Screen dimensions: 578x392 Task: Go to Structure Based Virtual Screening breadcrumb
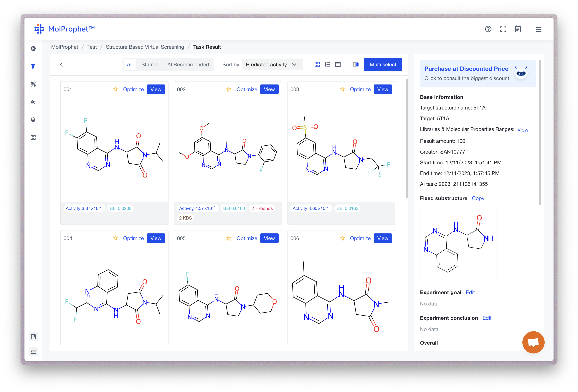(145, 47)
